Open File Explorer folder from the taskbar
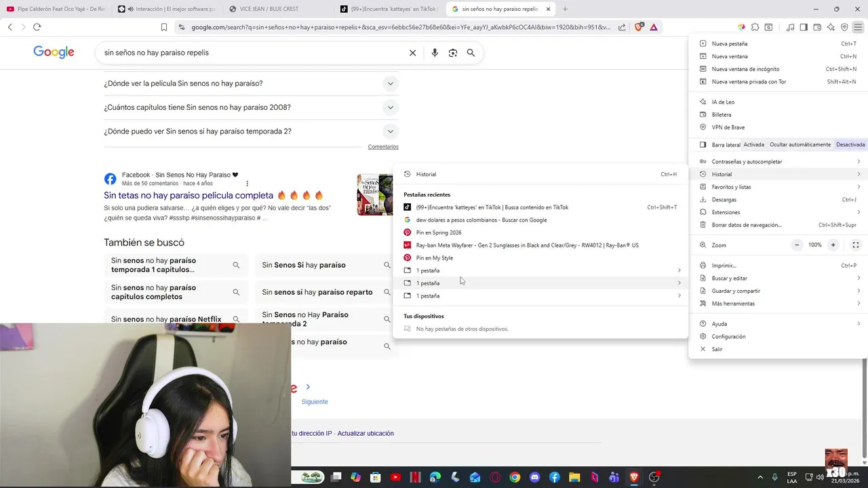Screen dimensions: 868x488 (x=574, y=477)
